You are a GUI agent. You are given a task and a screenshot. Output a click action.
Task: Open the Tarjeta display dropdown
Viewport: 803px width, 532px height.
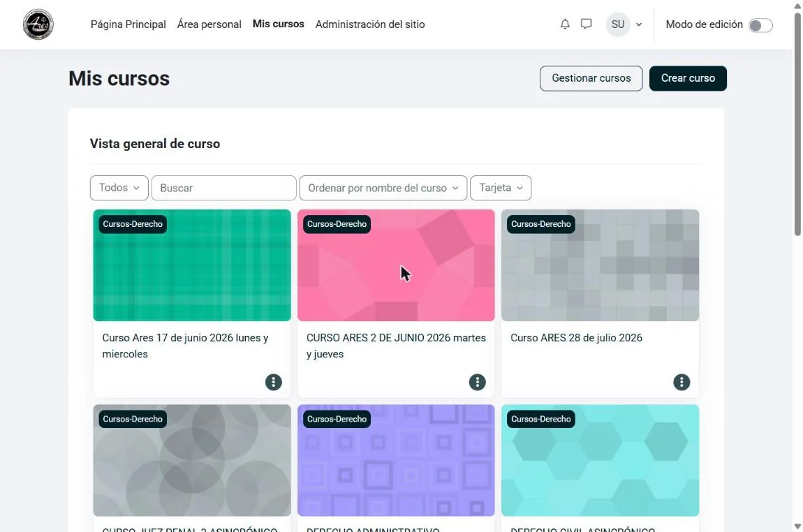pyautogui.click(x=501, y=188)
